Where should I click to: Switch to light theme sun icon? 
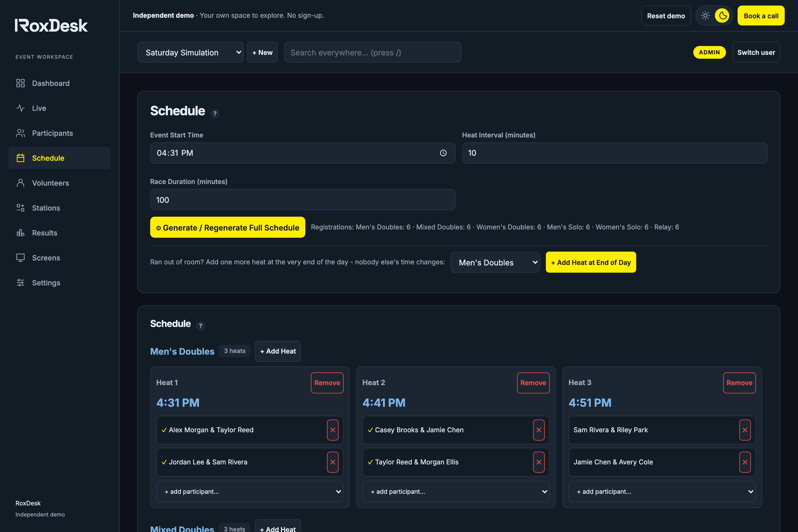(705, 16)
